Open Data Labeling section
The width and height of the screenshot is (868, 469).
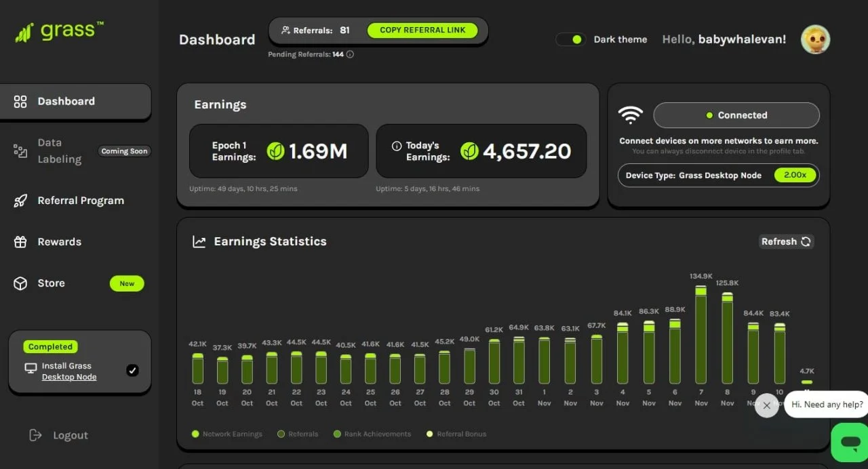[x=59, y=151]
